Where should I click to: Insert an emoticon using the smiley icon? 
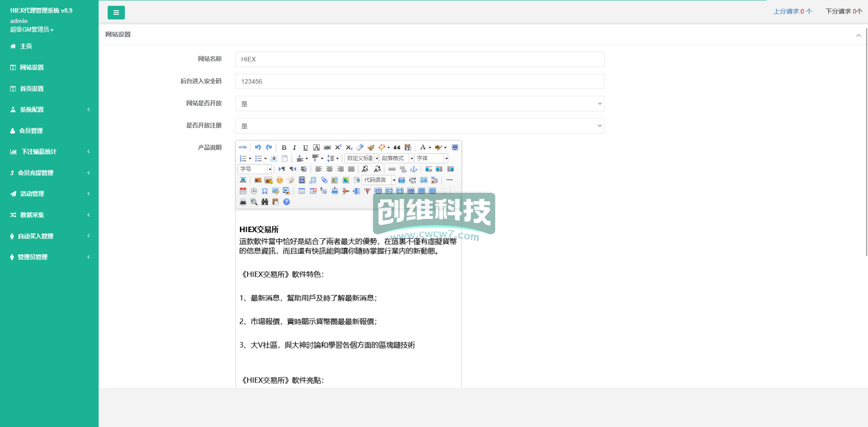click(x=280, y=180)
